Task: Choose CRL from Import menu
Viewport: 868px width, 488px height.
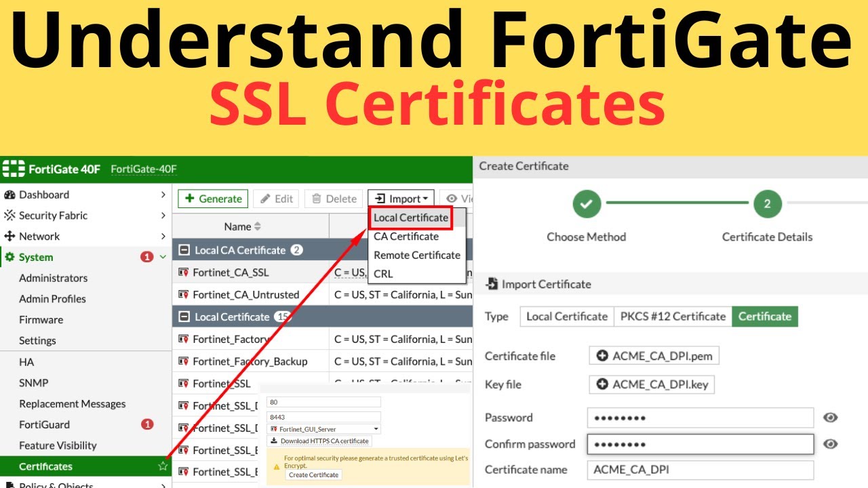Action: [383, 274]
